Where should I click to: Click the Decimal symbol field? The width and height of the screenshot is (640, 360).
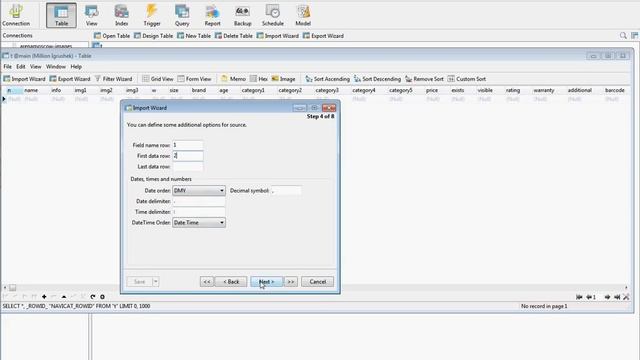tap(286, 191)
